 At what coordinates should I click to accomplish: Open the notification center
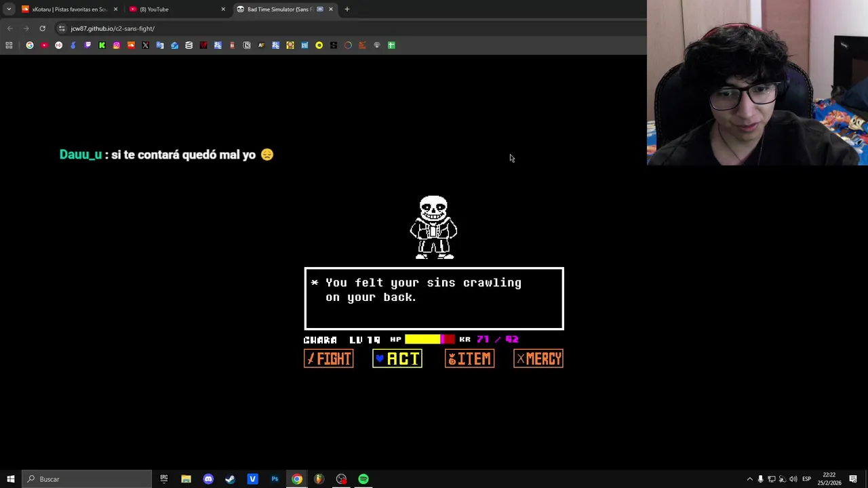[853, 479]
